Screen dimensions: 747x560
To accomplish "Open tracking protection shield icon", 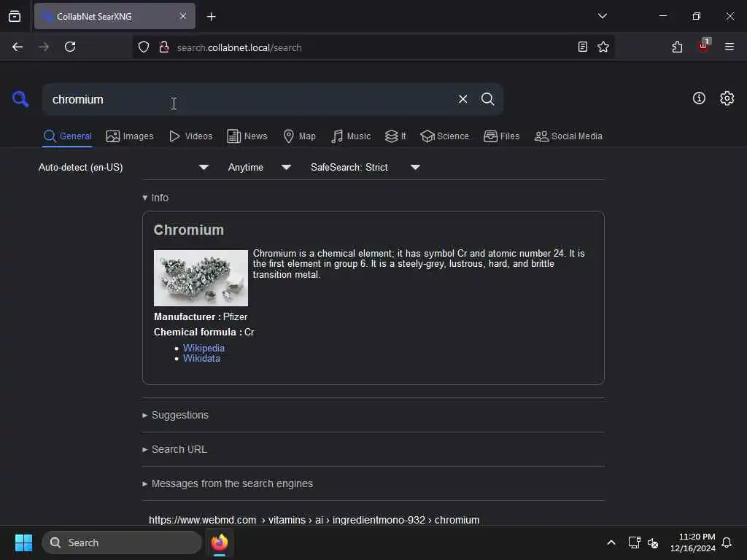I will click(x=144, y=47).
